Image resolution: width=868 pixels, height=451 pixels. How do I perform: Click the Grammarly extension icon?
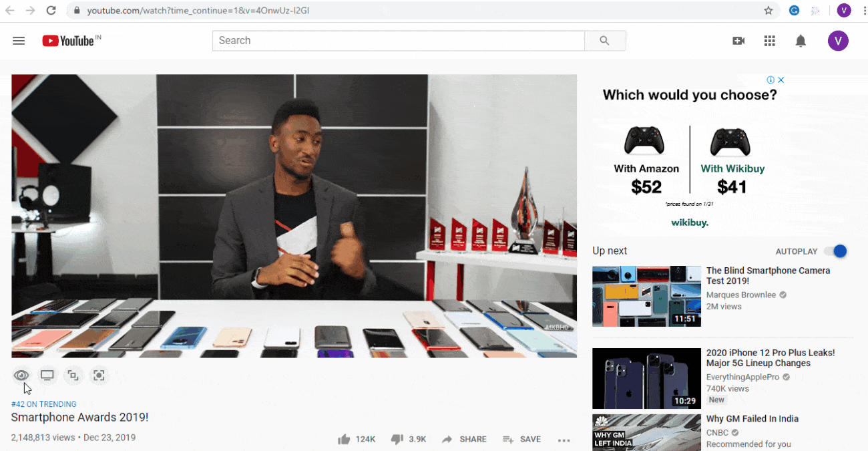click(x=795, y=11)
